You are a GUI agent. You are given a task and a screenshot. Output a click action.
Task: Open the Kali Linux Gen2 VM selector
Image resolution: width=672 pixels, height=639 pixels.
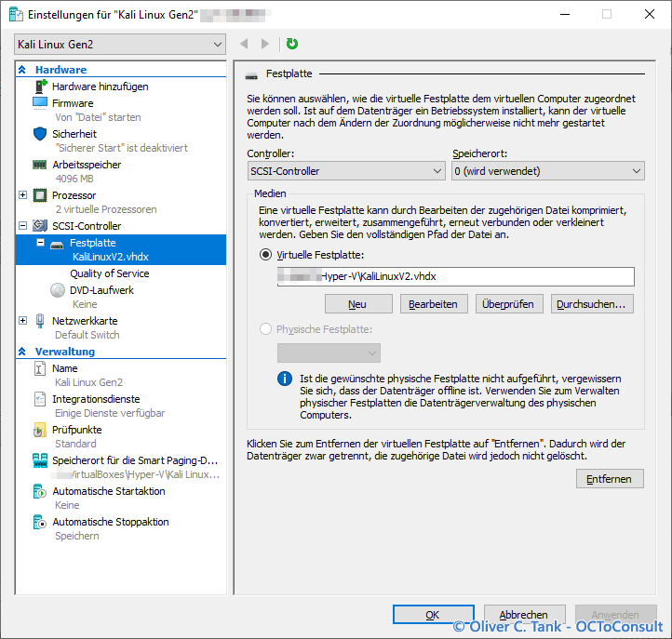click(120, 45)
